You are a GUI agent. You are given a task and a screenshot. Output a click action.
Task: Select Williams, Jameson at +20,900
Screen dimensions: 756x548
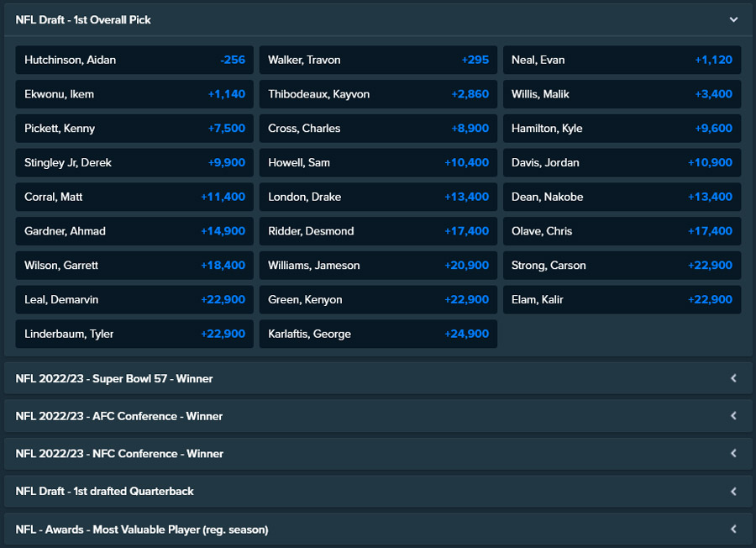click(x=378, y=266)
